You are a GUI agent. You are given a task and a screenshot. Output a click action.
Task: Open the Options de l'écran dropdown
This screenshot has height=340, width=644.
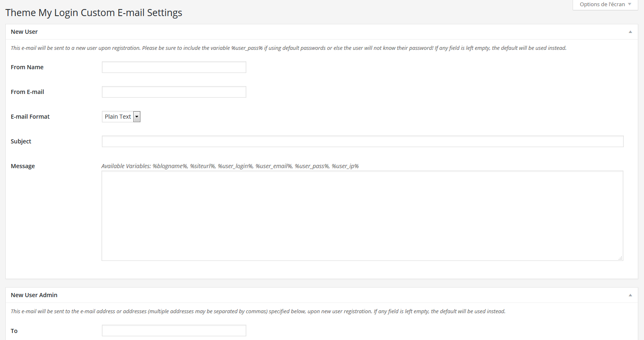pos(605,5)
